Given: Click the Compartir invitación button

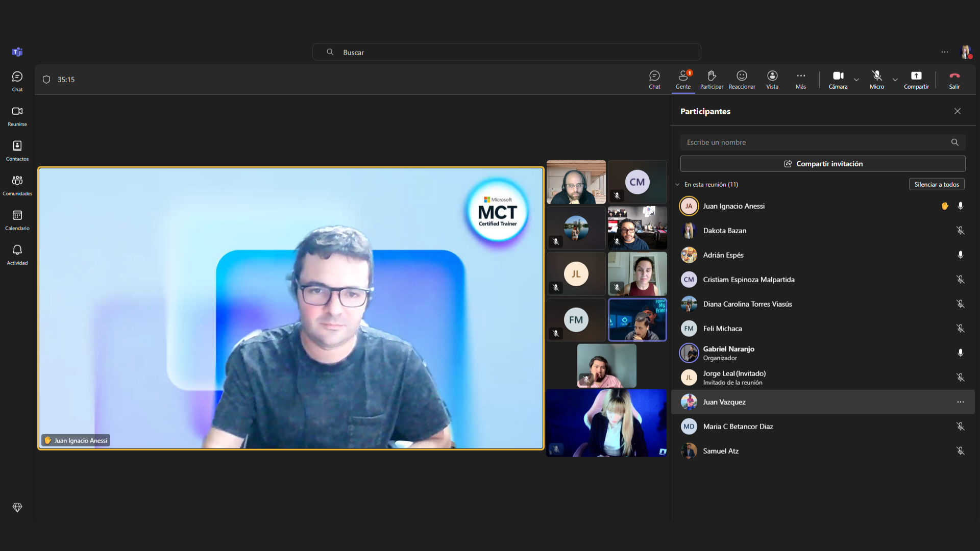Looking at the screenshot, I should pyautogui.click(x=823, y=164).
